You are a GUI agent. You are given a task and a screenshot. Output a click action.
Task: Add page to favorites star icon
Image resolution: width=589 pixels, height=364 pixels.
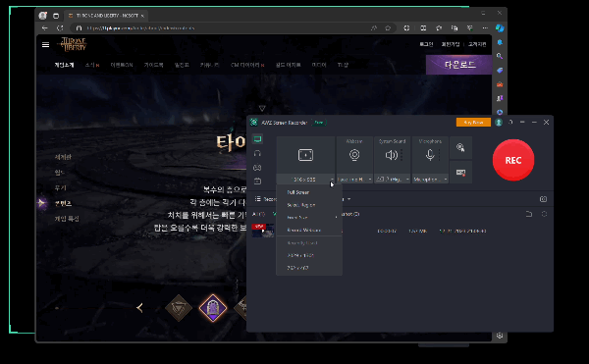click(388, 28)
